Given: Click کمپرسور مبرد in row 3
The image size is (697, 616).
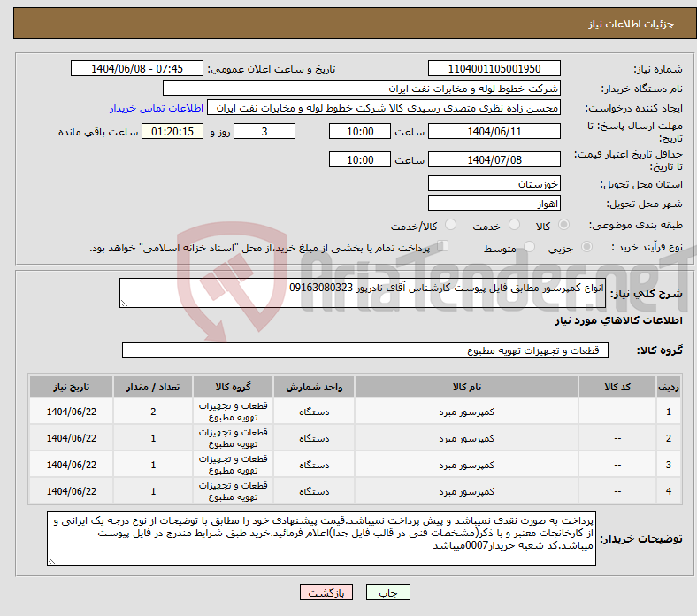Looking at the screenshot, I should (x=466, y=465).
